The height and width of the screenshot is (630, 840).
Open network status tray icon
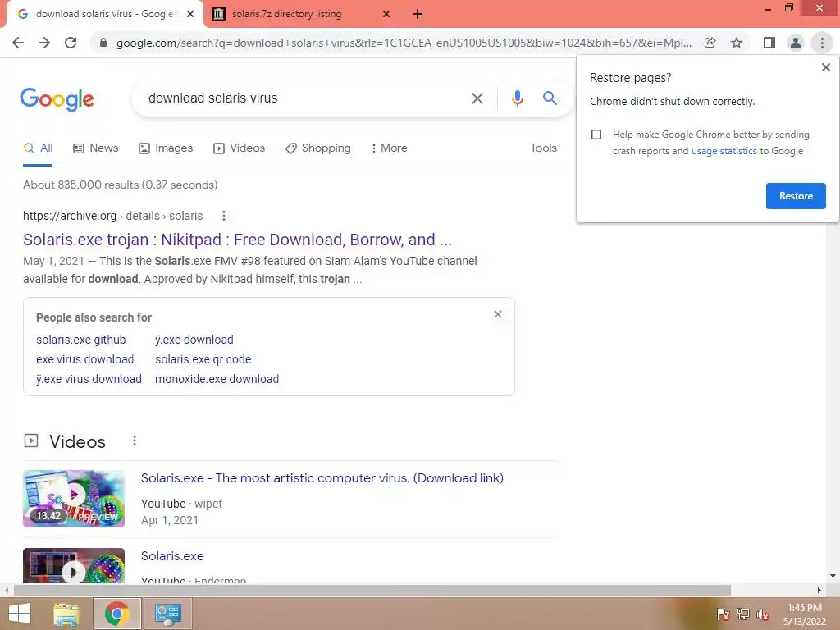tap(743, 614)
